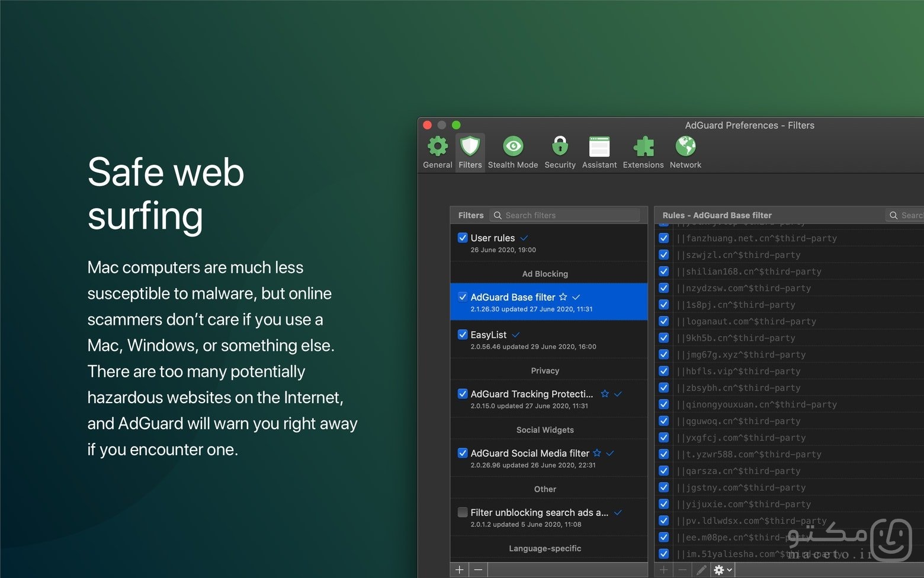
Task: Click the Search filters input field
Action: pos(565,215)
